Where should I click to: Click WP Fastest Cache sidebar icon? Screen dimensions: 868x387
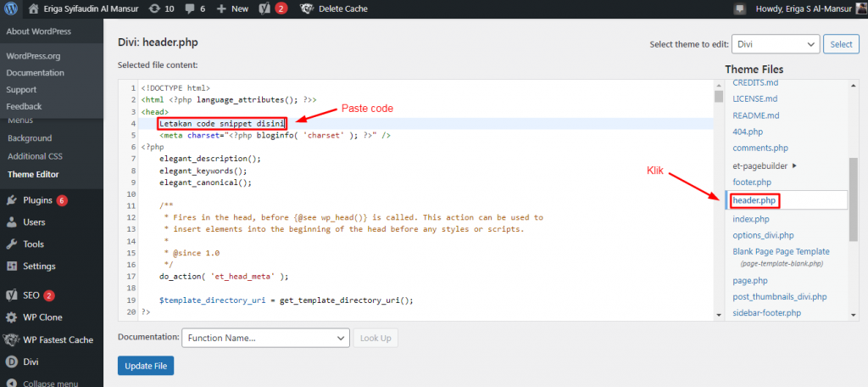pos(11,339)
